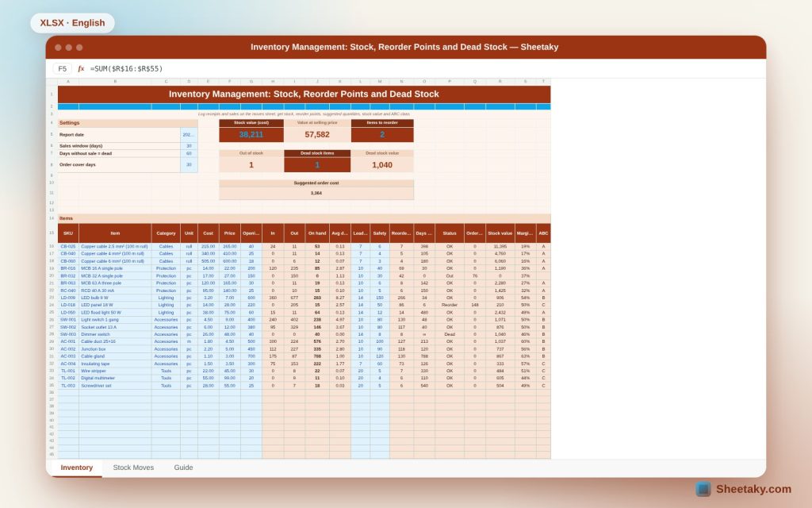Click the Sheetaky.com logo link
812x508 pixels.
click(744, 489)
